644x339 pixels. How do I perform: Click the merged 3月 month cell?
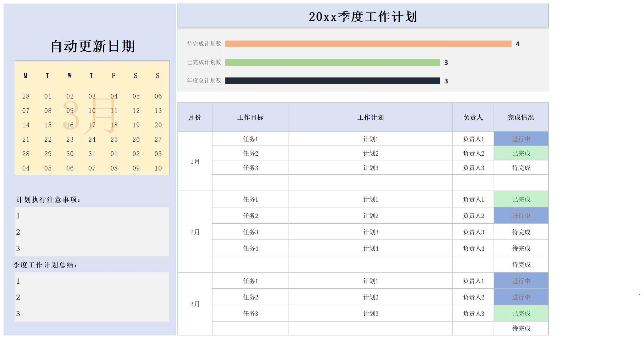click(x=195, y=304)
